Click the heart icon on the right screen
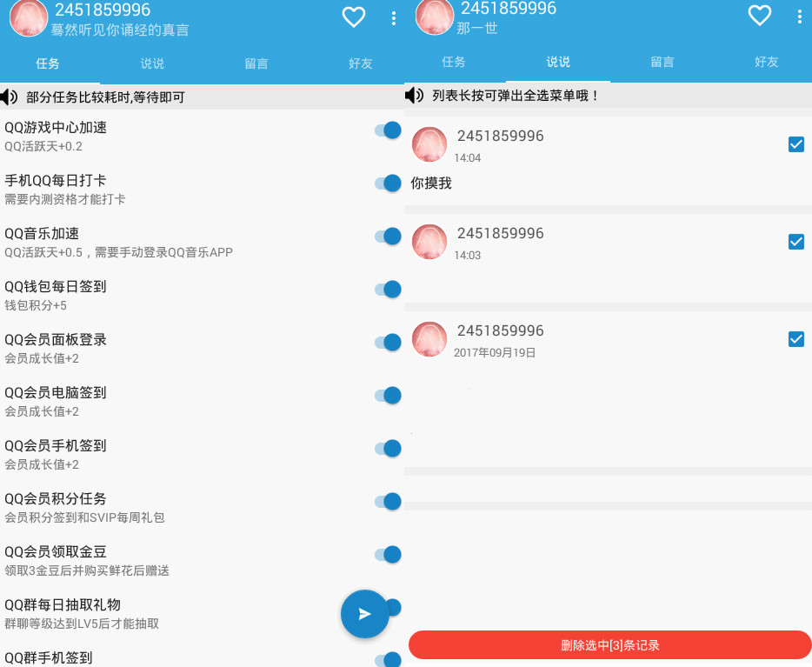Screen dimensions: 812x667 click(x=759, y=17)
